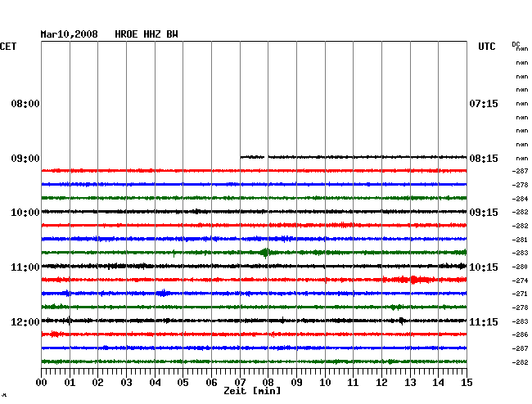The height and width of the screenshot is (404, 532).
Task: Click the 05 minute axis label
Action: coord(183,382)
